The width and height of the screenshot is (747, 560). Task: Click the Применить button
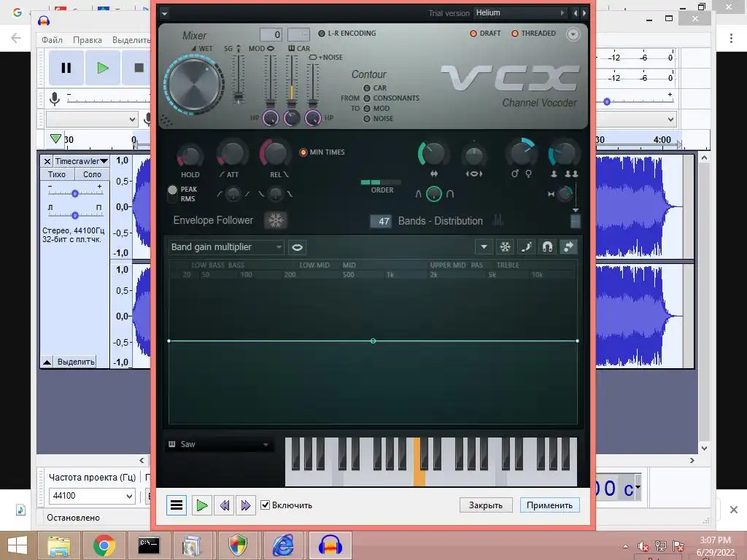[x=549, y=505]
